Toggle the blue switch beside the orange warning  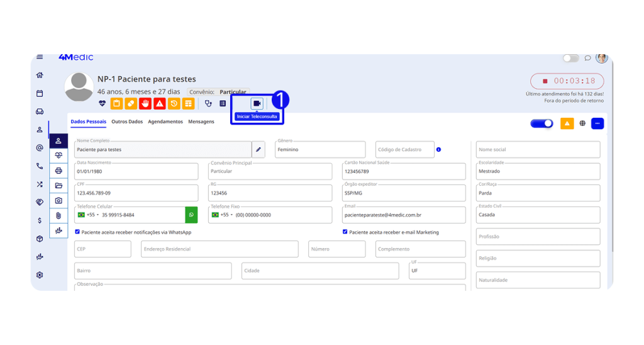(x=541, y=123)
